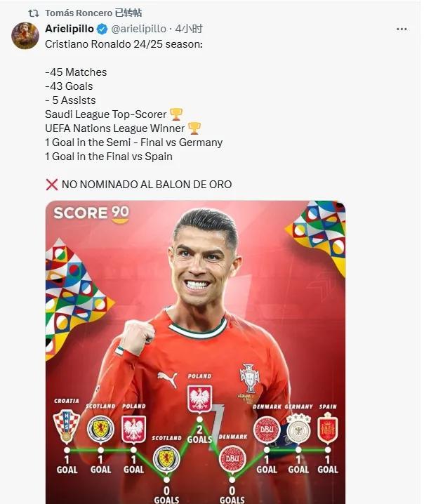
Task: Click the Portugal federation crest on jersey
Action: pyautogui.click(x=249, y=378)
